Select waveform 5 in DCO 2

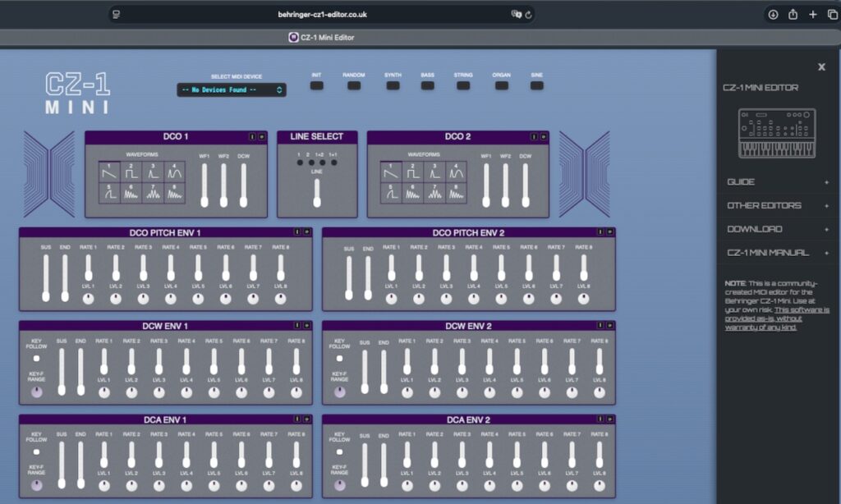pos(392,193)
